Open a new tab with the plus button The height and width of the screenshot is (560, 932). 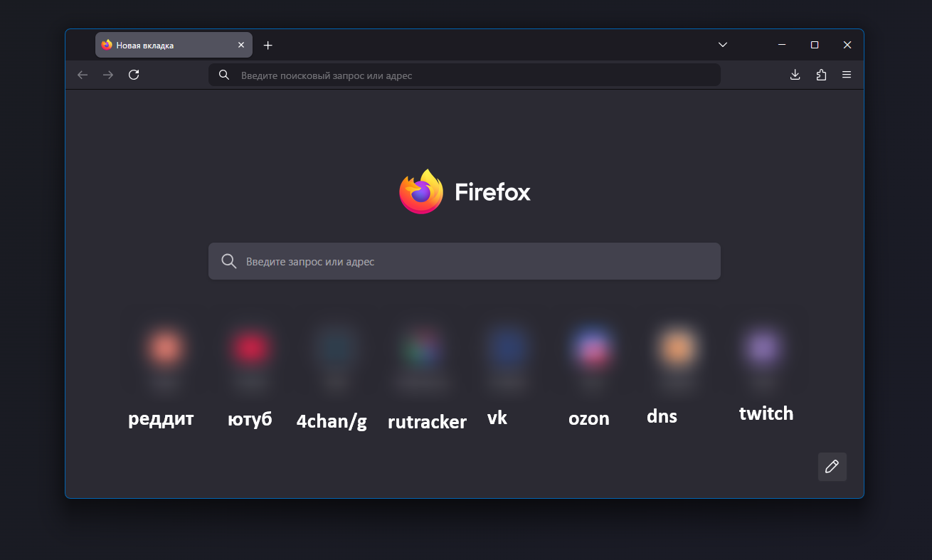(x=268, y=45)
